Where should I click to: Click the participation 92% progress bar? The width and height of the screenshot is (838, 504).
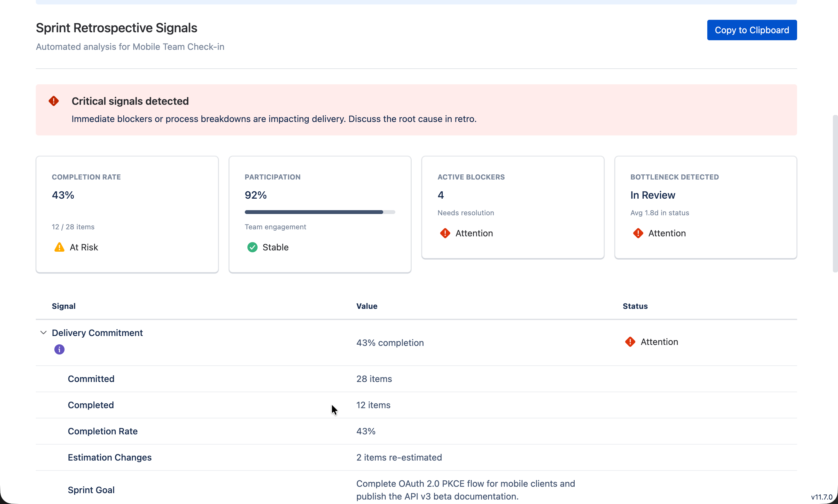[x=319, y=212]
